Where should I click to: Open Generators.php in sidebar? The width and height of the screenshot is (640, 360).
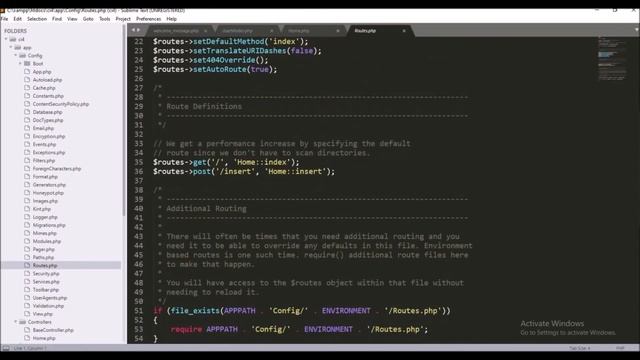coord(49,185)
